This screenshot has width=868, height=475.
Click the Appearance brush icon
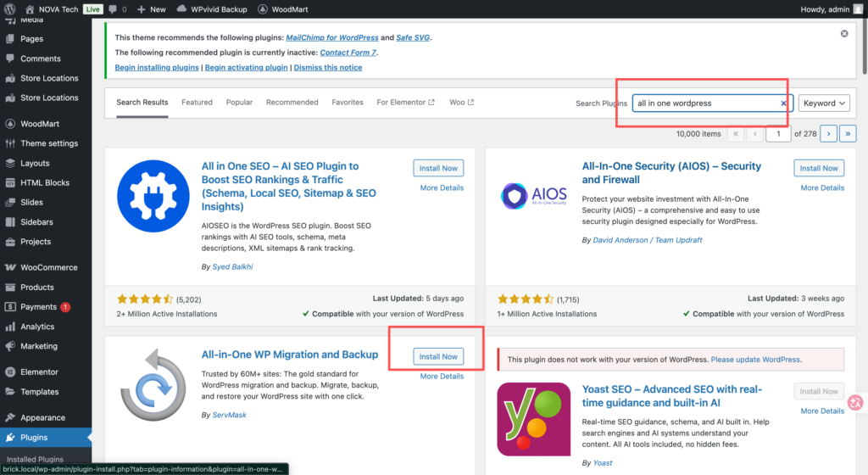pos(10,416)
